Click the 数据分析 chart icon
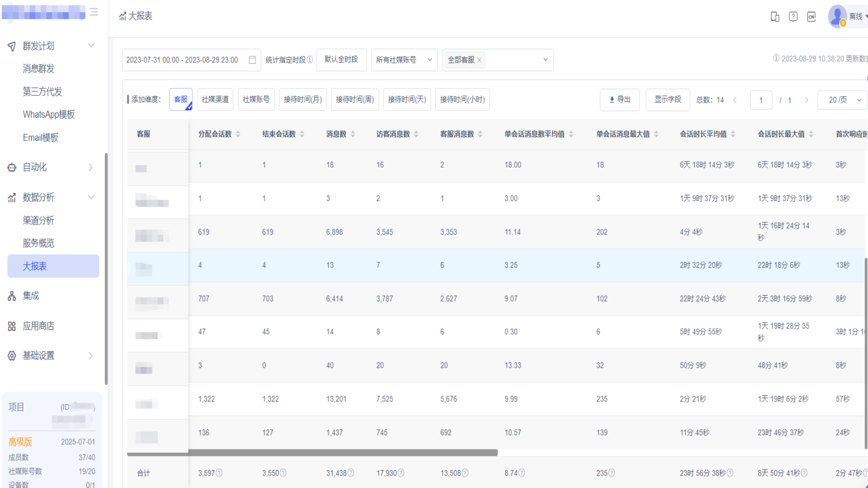868x488 pixels. pyautogui.click(x=11, y=198)
